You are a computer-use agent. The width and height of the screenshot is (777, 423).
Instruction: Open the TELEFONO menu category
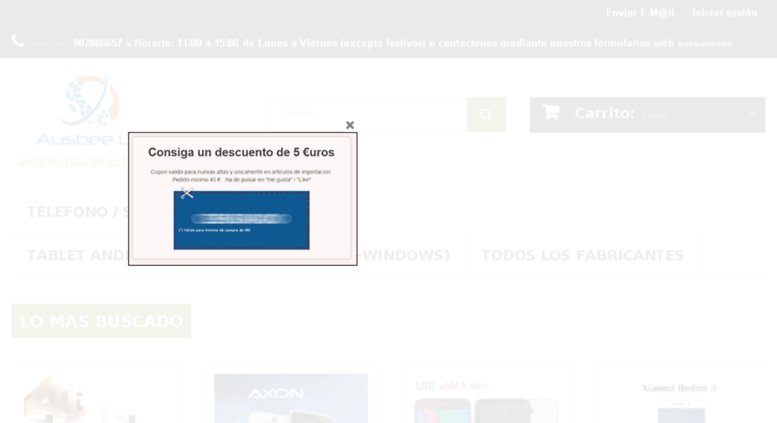point(77,212)
